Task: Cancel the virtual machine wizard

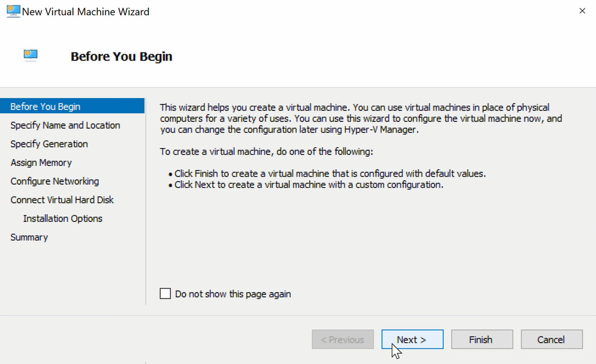Action: tap(551, 340)
